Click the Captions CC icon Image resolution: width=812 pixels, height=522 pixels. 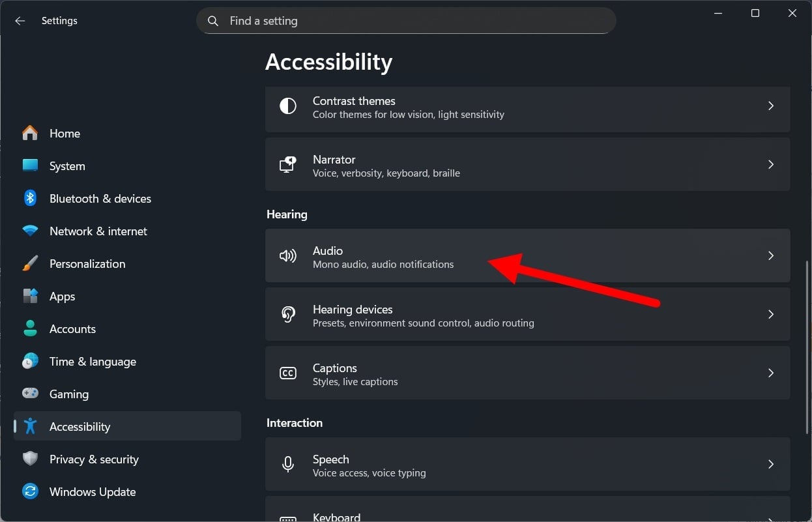click(x=288, y=373)
